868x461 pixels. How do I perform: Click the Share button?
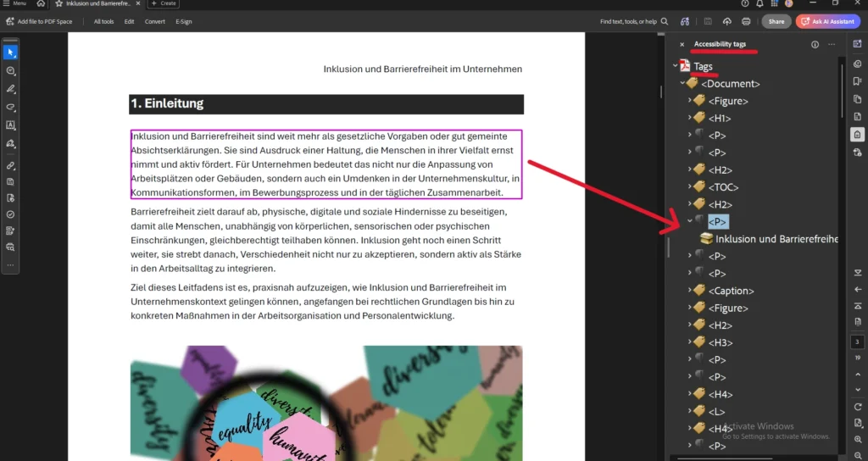click(776, 21)
